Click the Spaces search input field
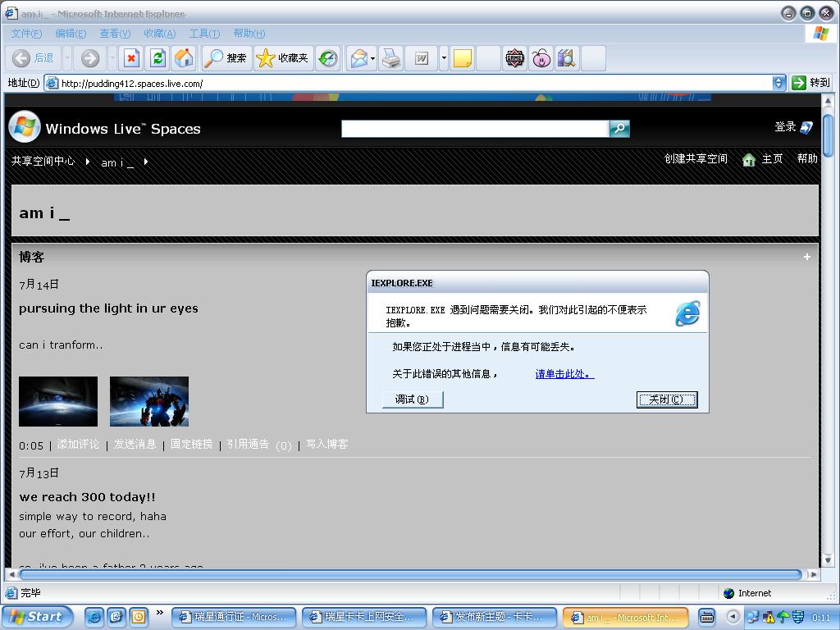The image size is (840, 630). click(475, 129)
